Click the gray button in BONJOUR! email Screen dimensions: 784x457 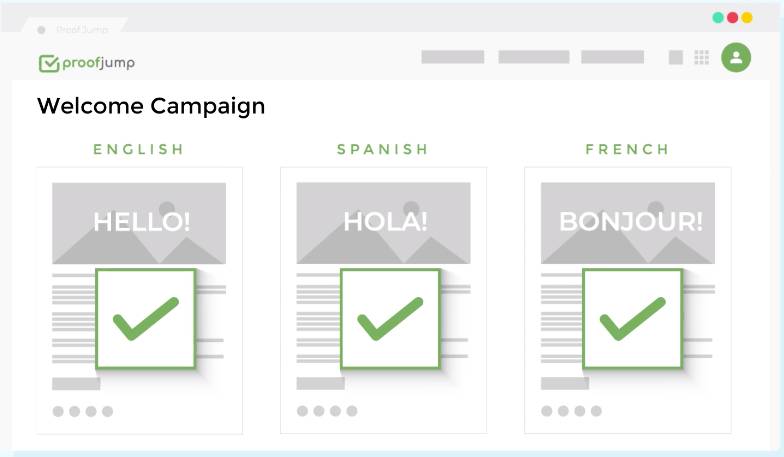565,384
